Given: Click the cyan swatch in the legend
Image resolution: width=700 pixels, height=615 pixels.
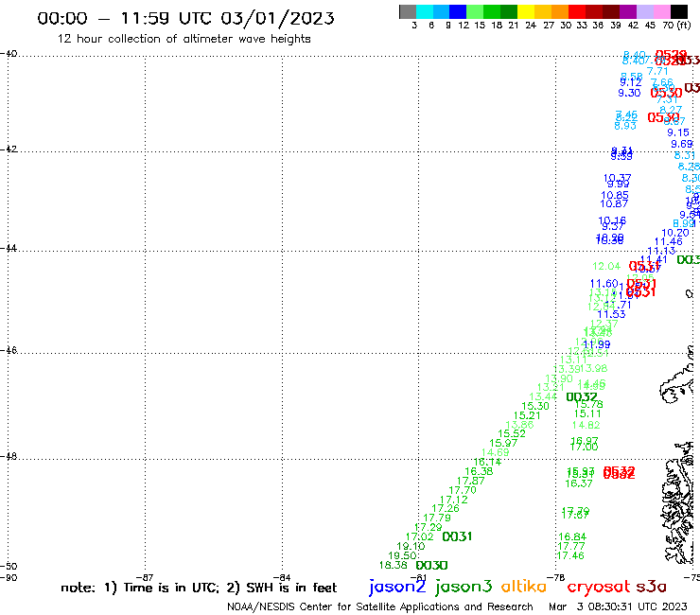Looking at the screenshot, I should coord(425,11).
